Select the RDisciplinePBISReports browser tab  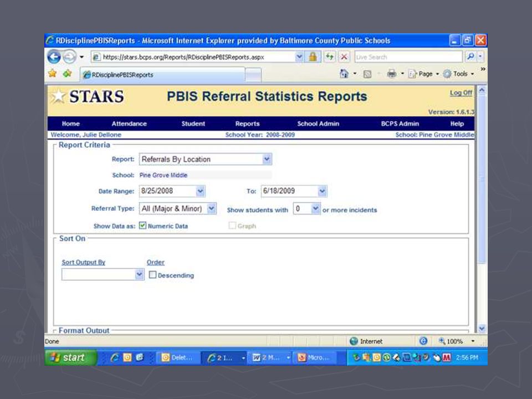(x=162, y=75)
